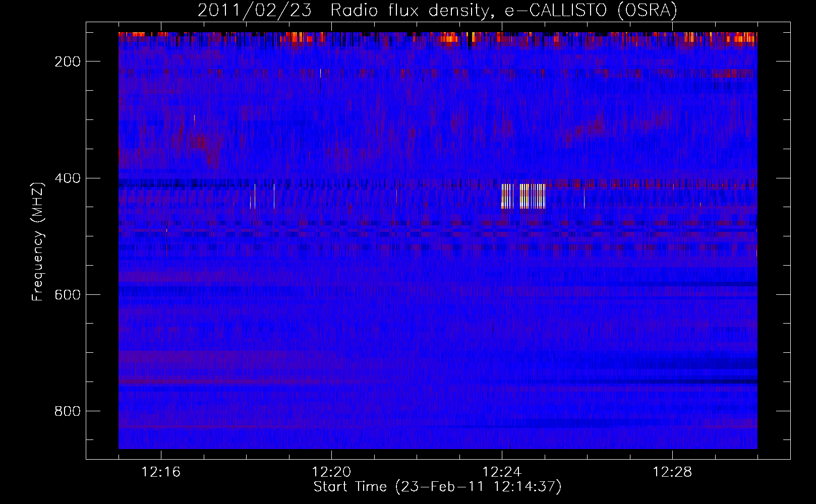Viewport: 816px width, 504px height.
Task: Click the 400 frequency tick label
Action: click(68, 178)
